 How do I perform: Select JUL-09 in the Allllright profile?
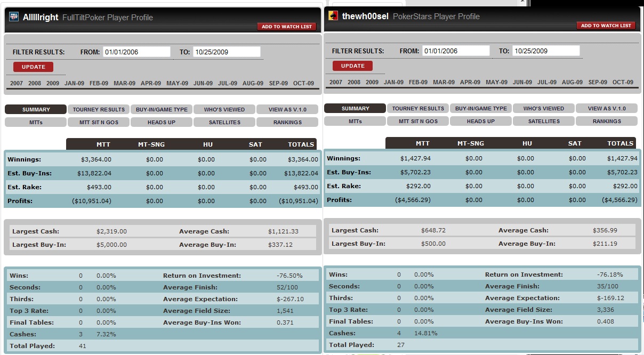(228, 83)
